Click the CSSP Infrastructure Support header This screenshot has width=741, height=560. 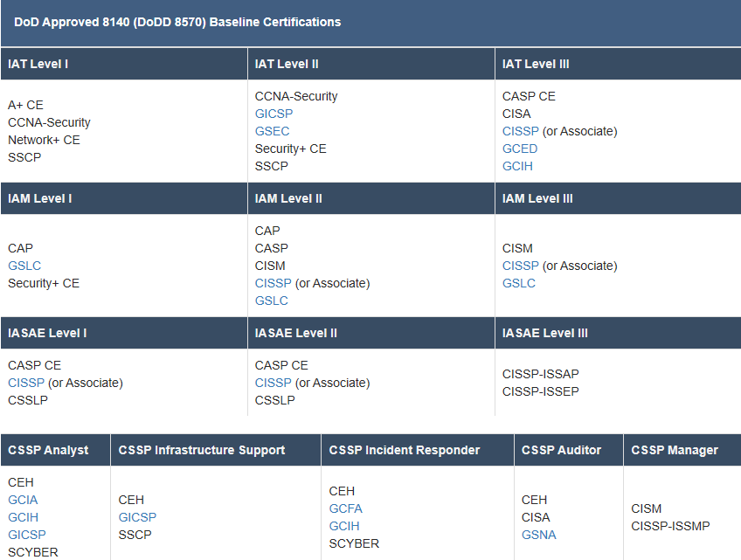216,450
